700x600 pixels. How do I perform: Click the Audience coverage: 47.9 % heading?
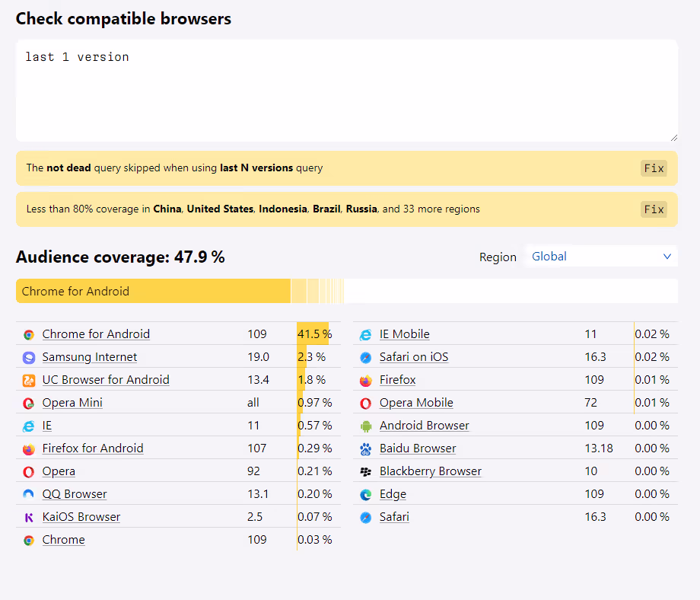(x=120, y=257)
